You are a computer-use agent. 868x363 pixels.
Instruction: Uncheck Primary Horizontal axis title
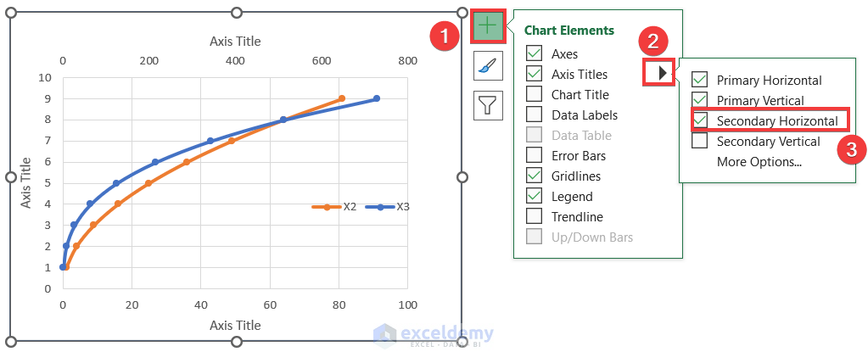point(700,81)
